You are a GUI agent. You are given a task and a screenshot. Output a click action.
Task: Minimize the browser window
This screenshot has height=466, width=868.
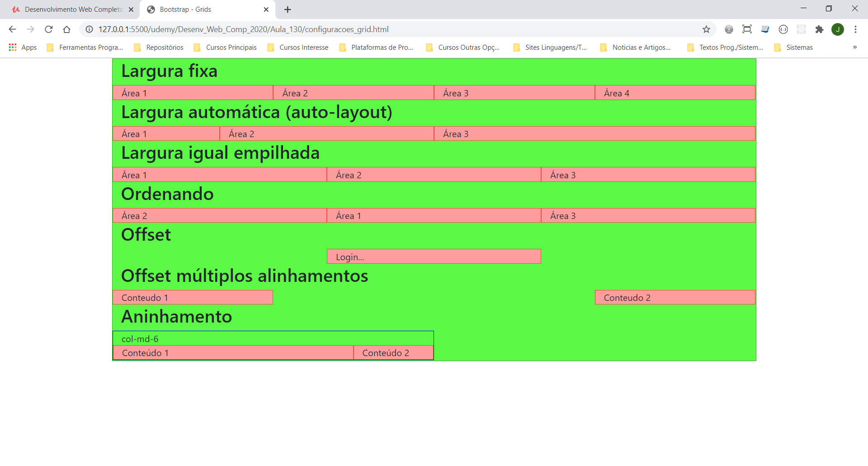(x=803, y=9)
